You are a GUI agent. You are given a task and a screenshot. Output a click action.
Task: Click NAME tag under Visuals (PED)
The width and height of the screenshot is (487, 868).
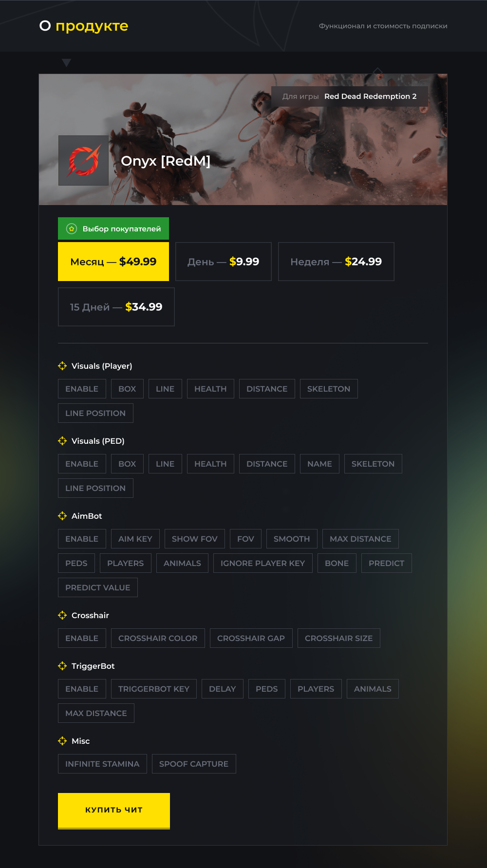[319, 464]
